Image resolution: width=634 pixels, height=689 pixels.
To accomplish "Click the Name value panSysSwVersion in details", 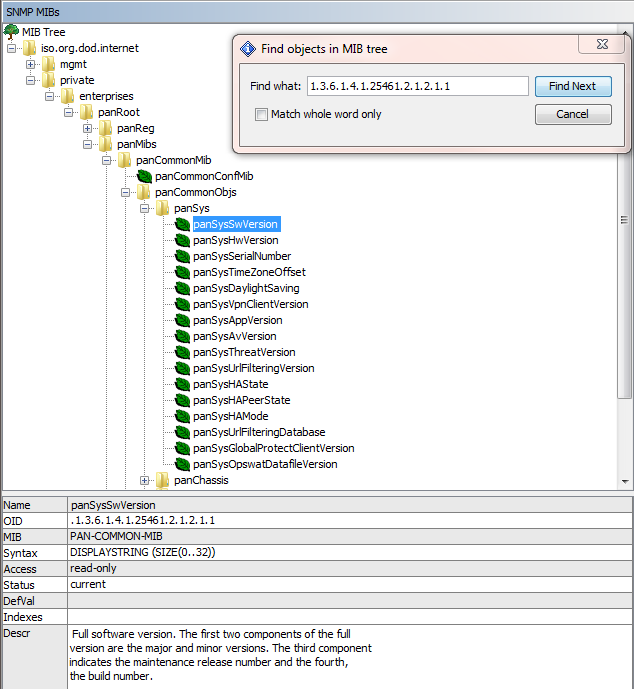I will (113, 505).
